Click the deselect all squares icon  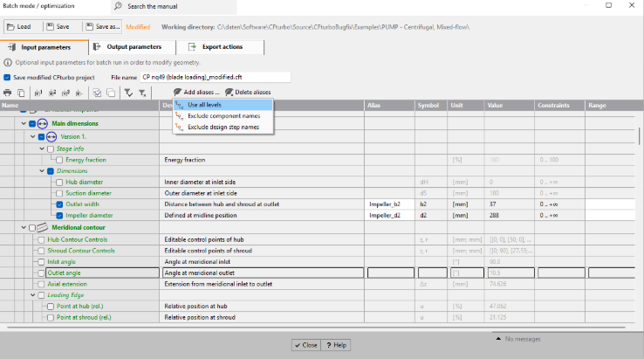(x=111, y=93)
